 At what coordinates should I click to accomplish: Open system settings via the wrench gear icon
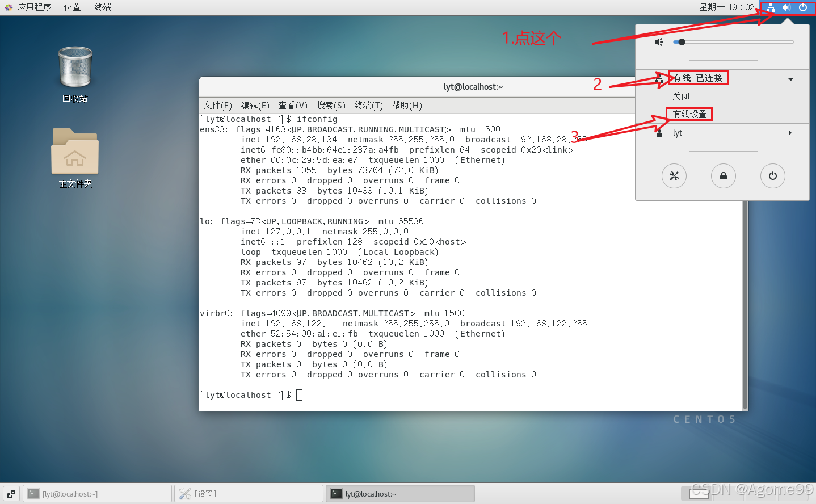[674, 176]
